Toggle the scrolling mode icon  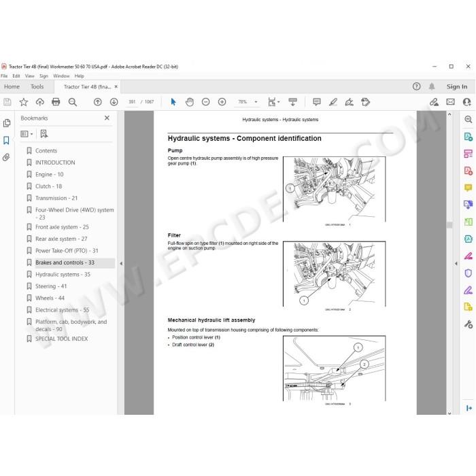pyautogui.click(x=292, y=102)
